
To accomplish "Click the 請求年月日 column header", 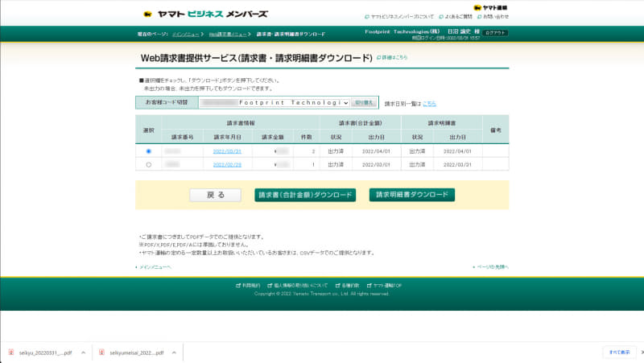I will (227, 137).
